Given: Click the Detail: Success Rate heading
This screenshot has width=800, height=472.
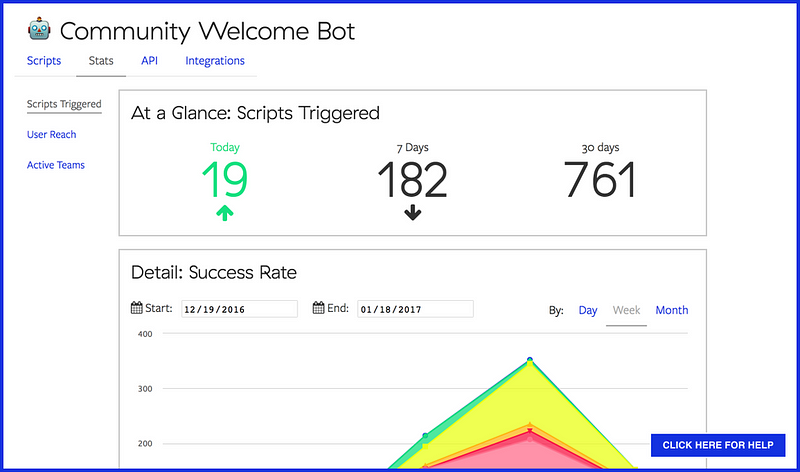Looking at the screenshot, I should 214,272.
